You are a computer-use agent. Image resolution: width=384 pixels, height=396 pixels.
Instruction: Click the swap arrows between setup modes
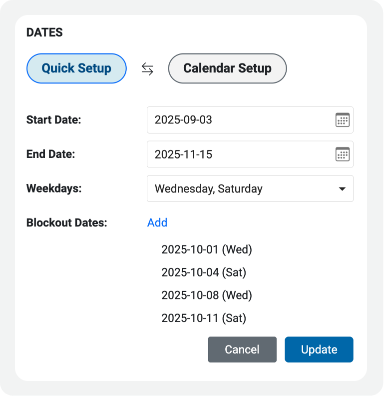coord(147,69)
